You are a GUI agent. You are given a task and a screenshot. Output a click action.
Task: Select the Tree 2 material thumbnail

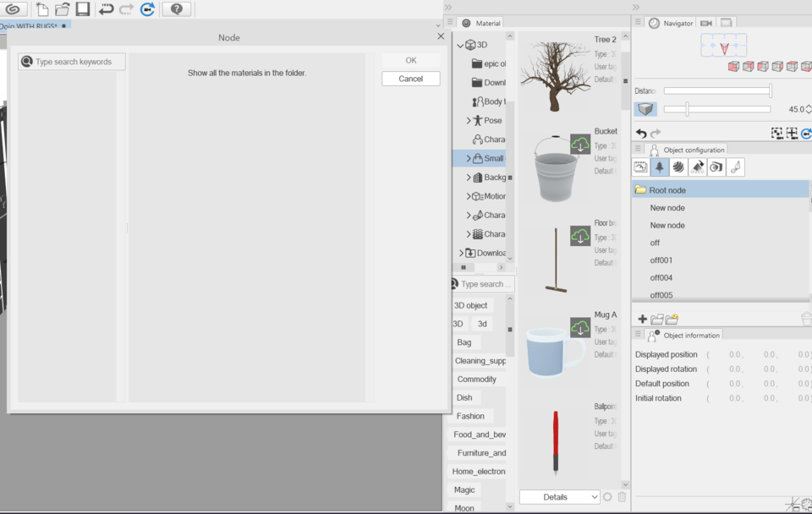[x=555, y=75]
